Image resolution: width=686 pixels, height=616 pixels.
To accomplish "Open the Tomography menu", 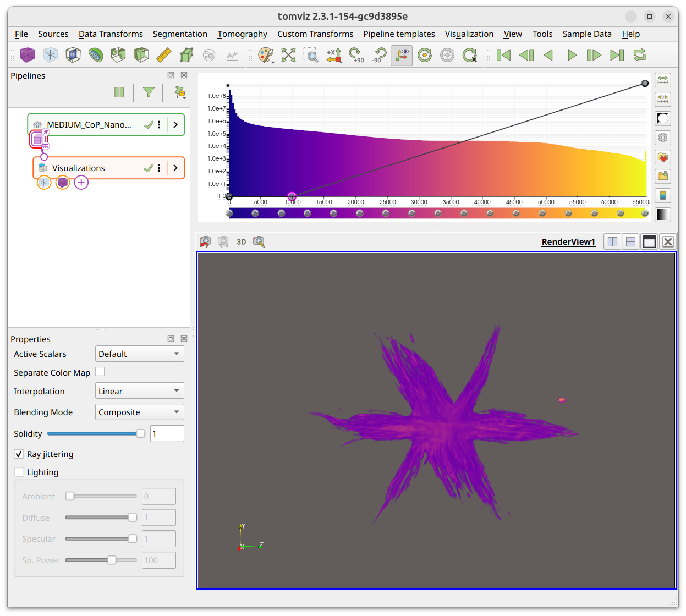I will pos(242,34).
